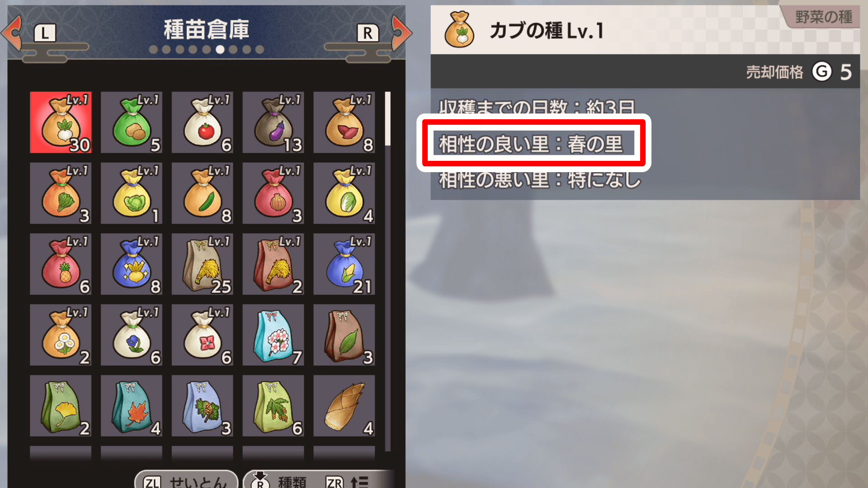This screenshot has height=488, width=868.
Task: Click the L shoulder button tab
Action: (x=45, y=33)
